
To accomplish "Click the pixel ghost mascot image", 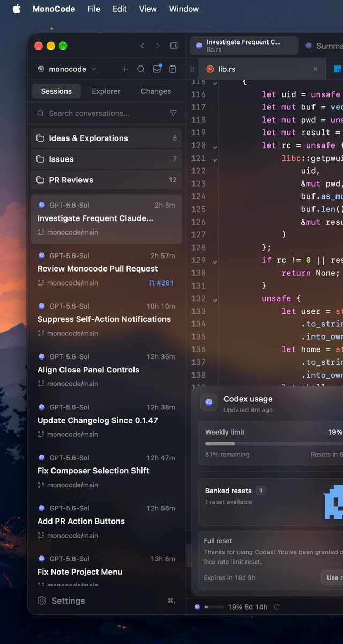I will pos(335,502).
